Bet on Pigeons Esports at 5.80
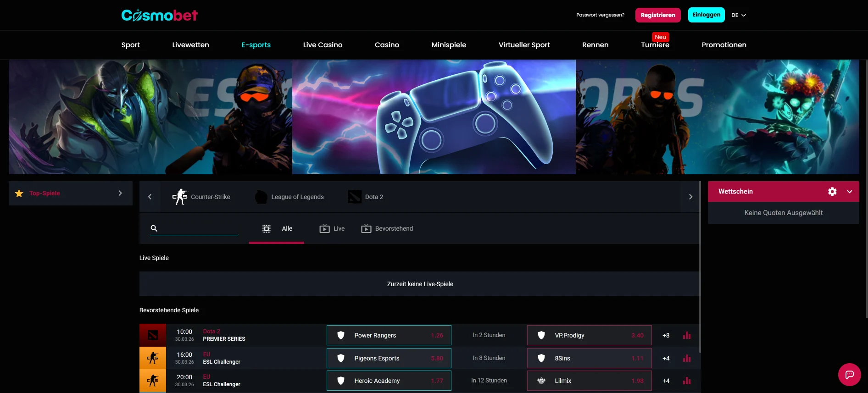 tap(389, 358)
